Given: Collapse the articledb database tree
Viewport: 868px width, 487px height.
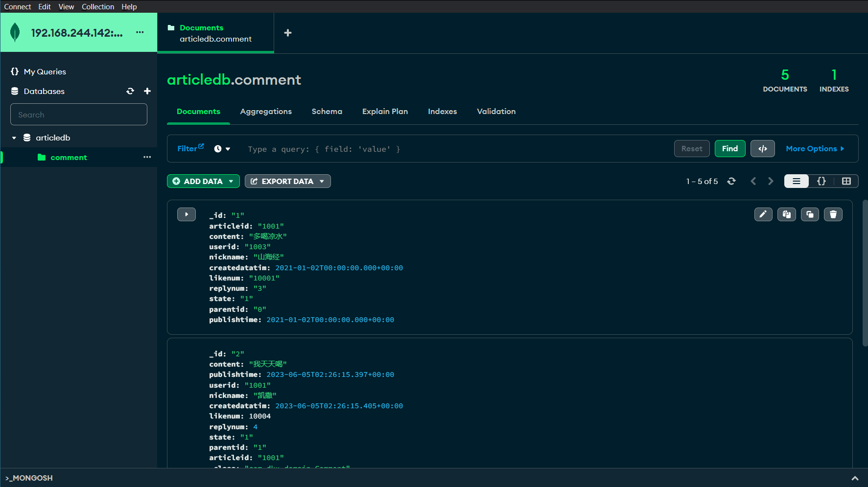Looking at the screenshot, I should click(x=14, y=138).
